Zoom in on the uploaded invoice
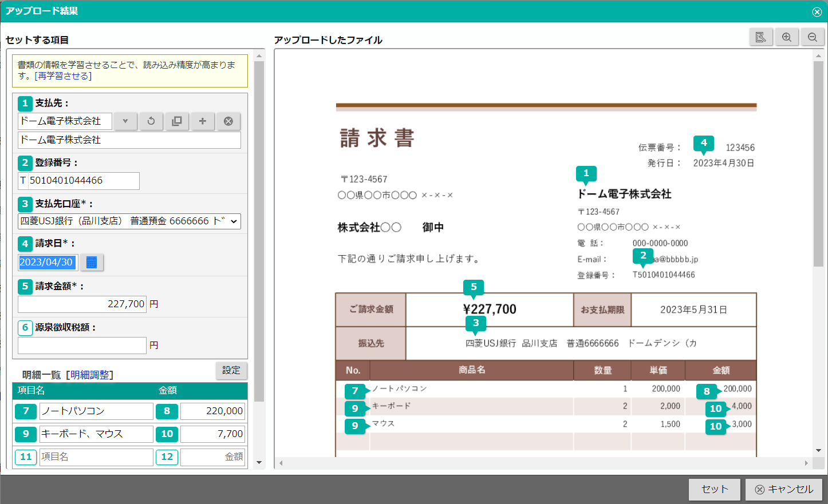The height and width of the screenshot is (504, 828). pyautogui.click(x=787, y=37)
